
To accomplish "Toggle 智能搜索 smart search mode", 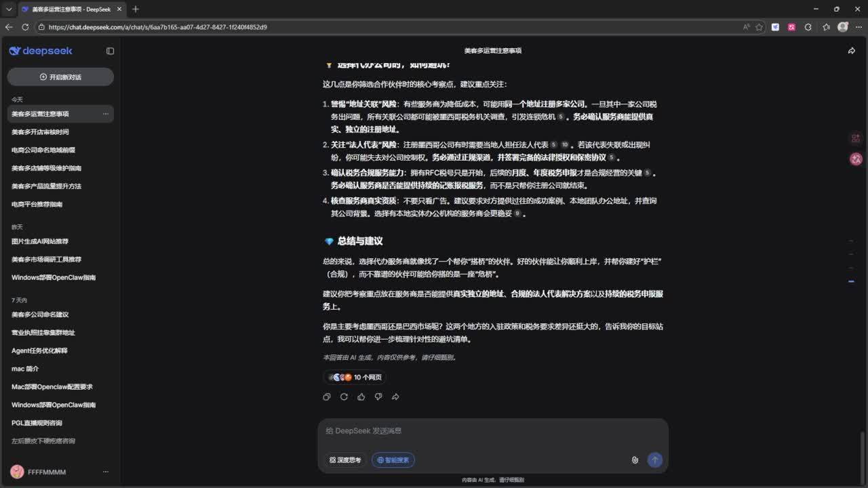I will 393,460.
